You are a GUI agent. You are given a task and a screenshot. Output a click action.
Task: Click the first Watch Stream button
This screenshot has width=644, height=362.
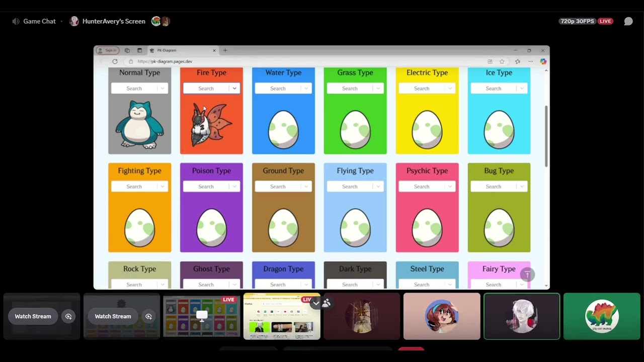point(33,316)
